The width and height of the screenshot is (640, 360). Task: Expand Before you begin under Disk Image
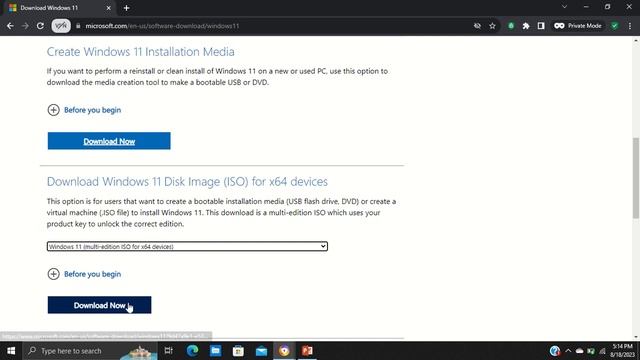tap(84, 274)
